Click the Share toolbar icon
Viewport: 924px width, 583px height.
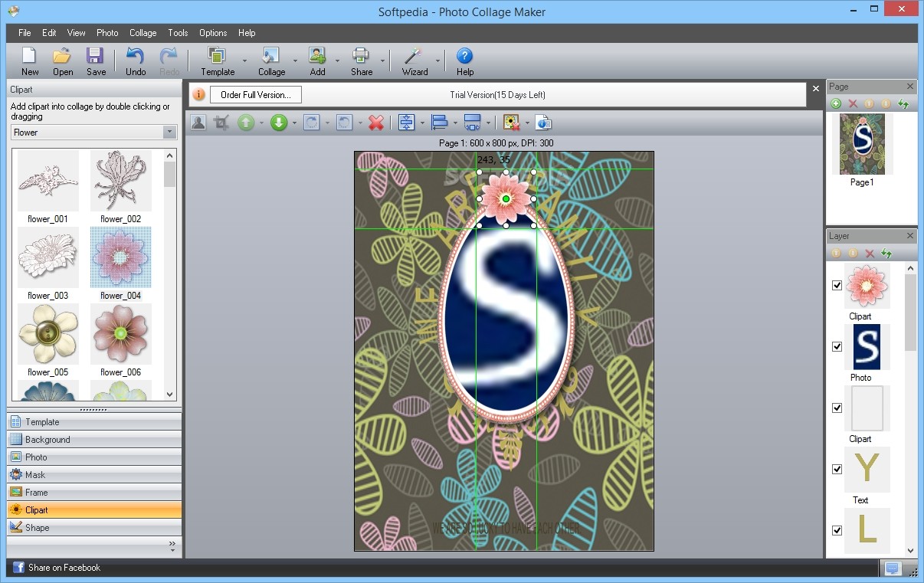(x=362, y=61)
